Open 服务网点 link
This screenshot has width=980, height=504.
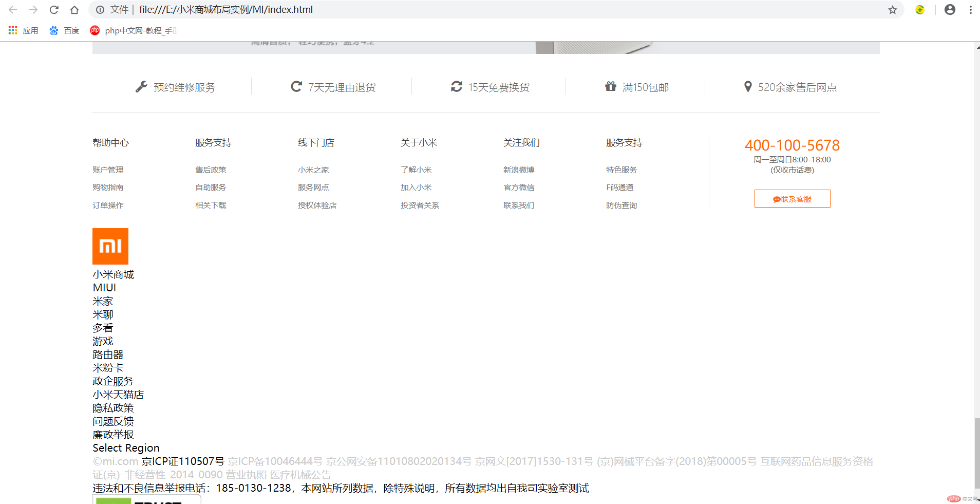[x=313, y=188]
